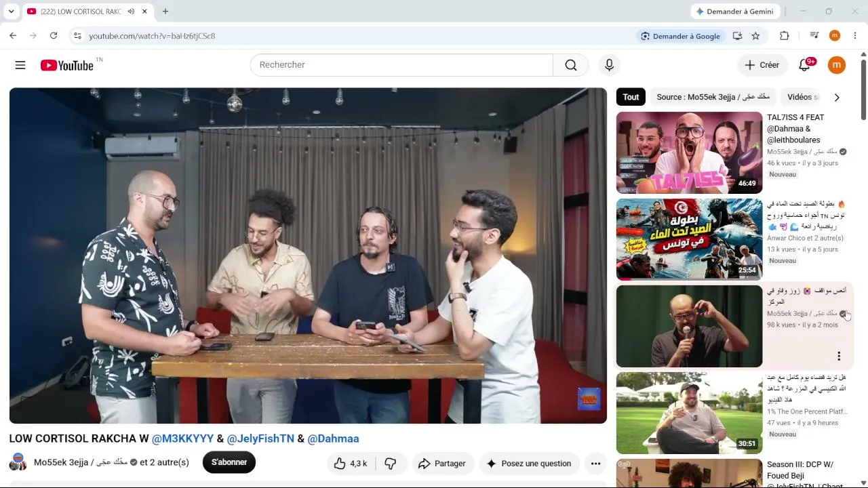Install YouTube app from the address bar
Screen dimensions: 868x488
(737, 36)
